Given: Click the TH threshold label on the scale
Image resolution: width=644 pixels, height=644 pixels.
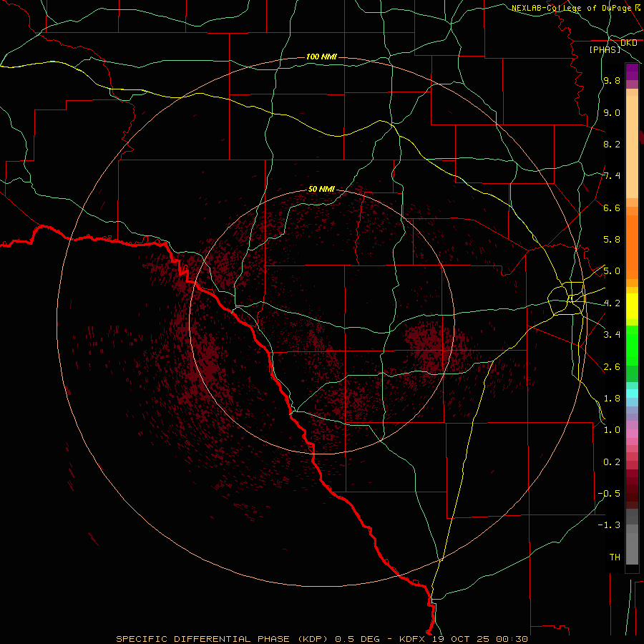Looking at the screenshot, I should (x=615, y=557).
